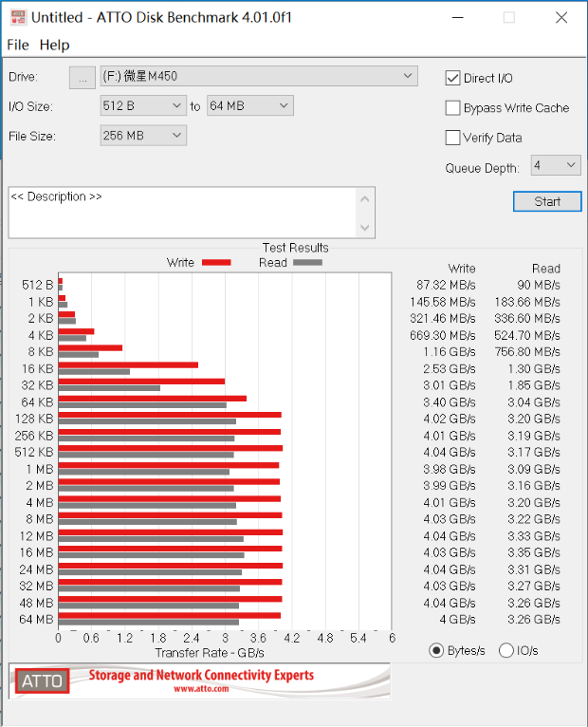The width and height of the screenshot is (588, 727).
Task: Open the File menu
Action: [18, 45]
